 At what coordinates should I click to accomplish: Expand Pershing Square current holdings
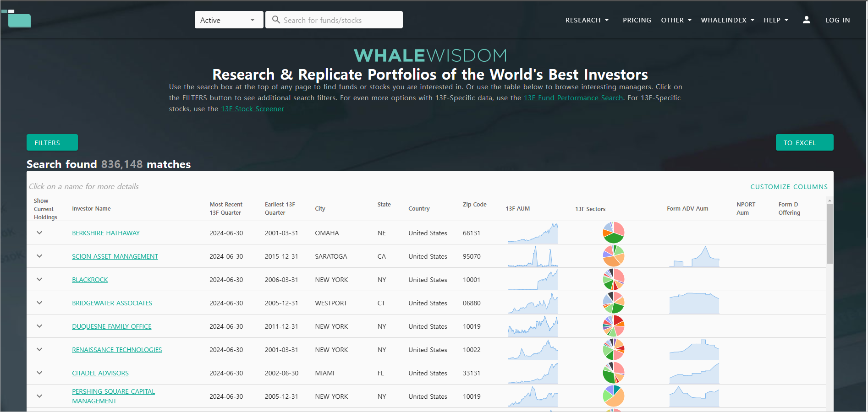coord(39,396)
